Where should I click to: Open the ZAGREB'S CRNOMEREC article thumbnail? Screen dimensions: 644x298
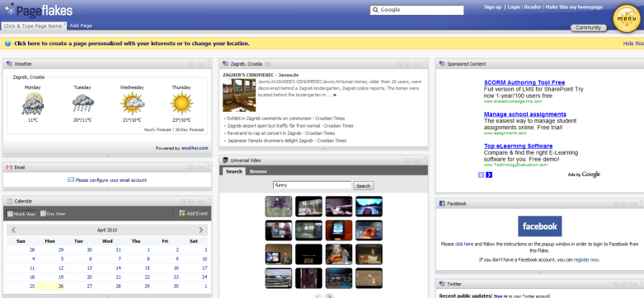[239, 95]
